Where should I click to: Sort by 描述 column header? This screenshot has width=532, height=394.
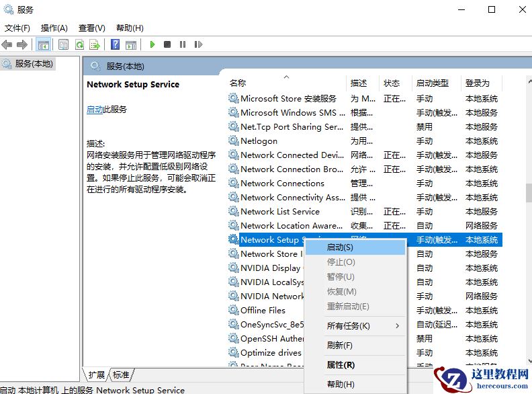coord(363,83)
